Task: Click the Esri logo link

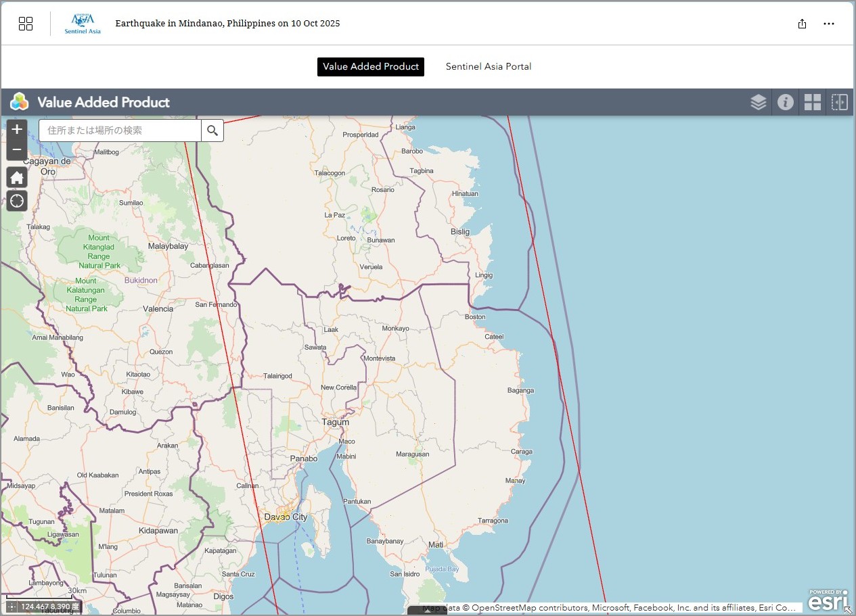Action: pos(828,600)
